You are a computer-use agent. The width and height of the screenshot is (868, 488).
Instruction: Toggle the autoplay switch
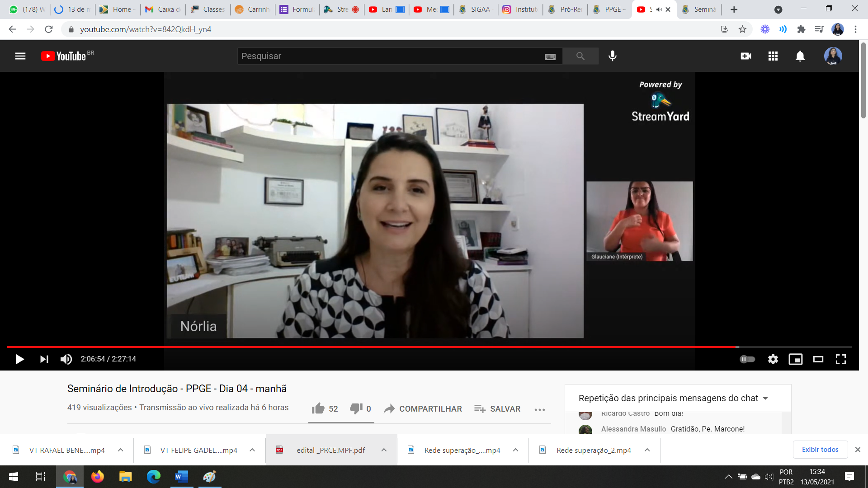[747, 359]
